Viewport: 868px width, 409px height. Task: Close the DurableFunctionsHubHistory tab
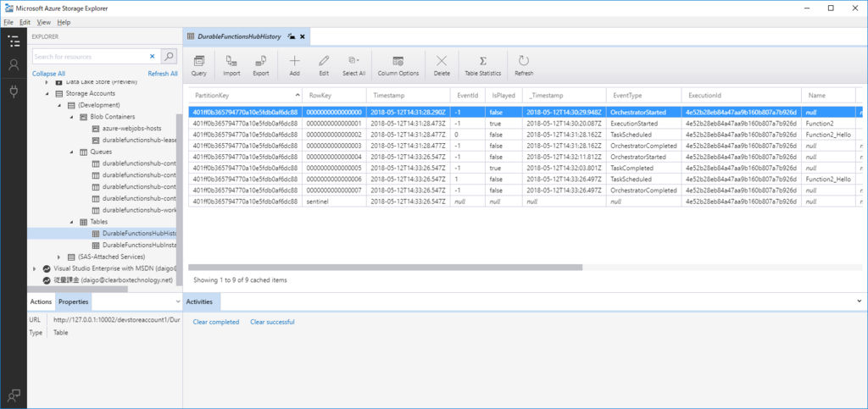pos(303,36)
